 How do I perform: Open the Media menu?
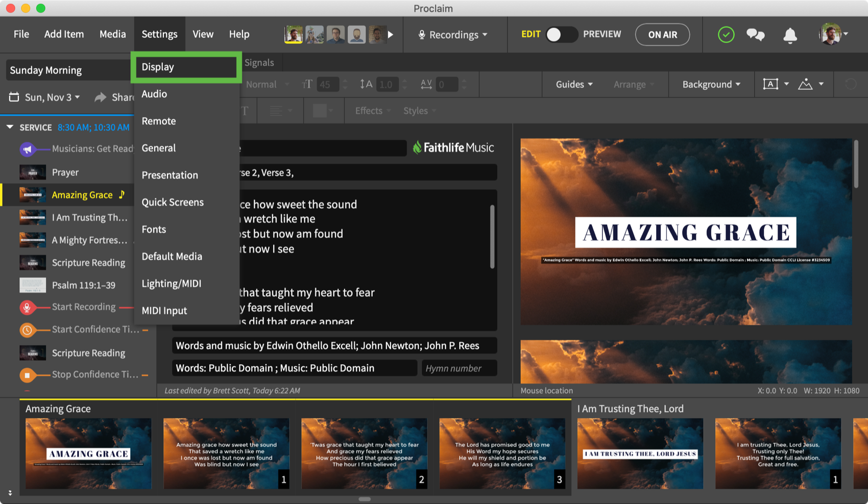click(x=112, y=34)
